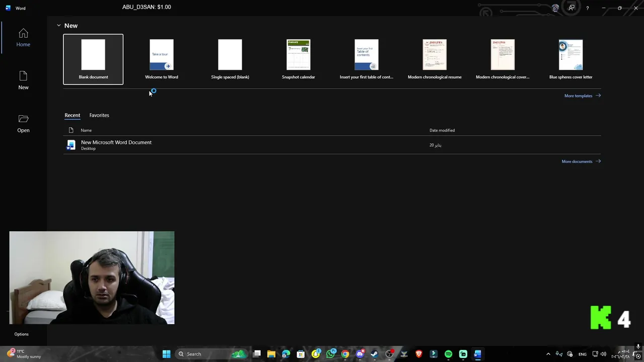Open the More templates link
644x362 pixels.
[582, 96]
